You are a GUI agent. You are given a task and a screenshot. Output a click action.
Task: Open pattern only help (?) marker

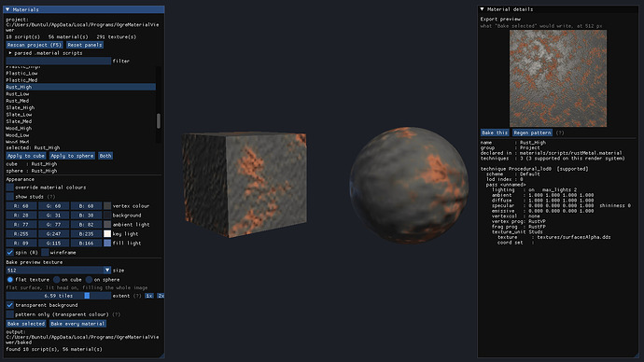point(117,314)
